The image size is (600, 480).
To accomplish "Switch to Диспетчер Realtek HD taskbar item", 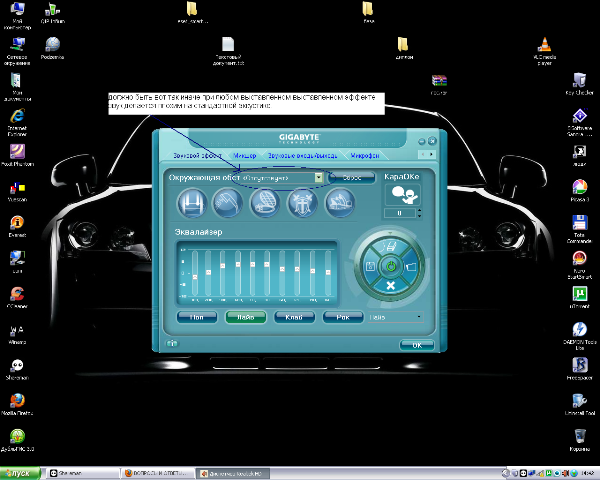I will pyautogui.click(x=233, y=473).
